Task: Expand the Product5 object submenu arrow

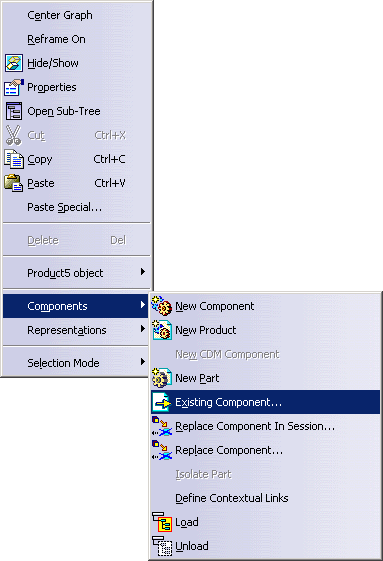Action: 143,272
